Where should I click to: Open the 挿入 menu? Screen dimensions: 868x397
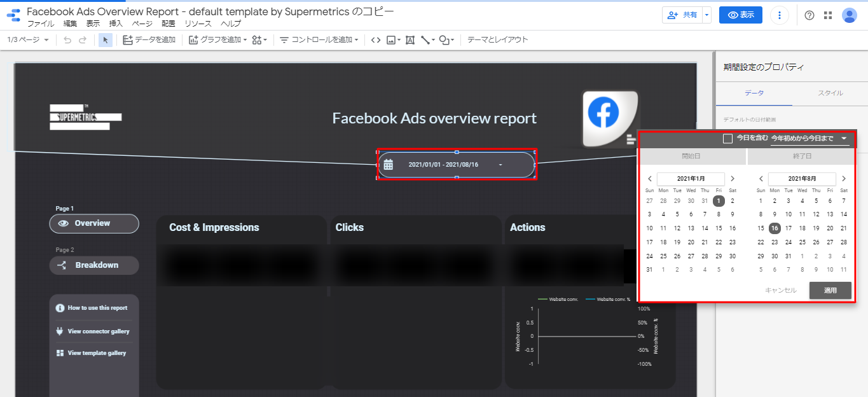tap(116, 24)
